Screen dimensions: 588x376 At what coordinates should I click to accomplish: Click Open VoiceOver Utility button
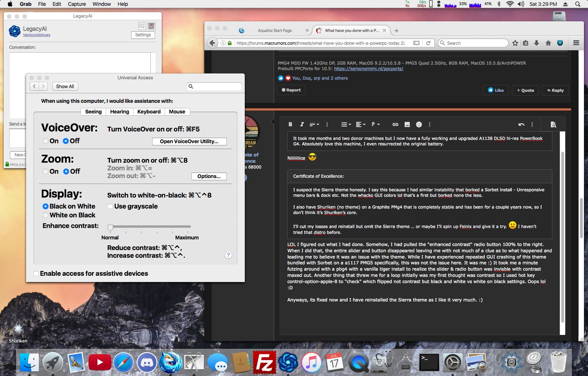point(189,141)
